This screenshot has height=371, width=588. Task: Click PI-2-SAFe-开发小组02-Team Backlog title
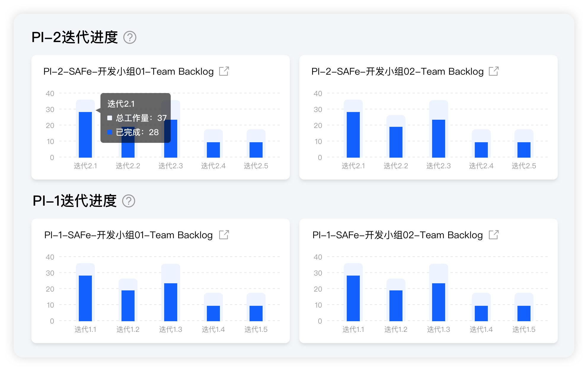tap(397, 71)
